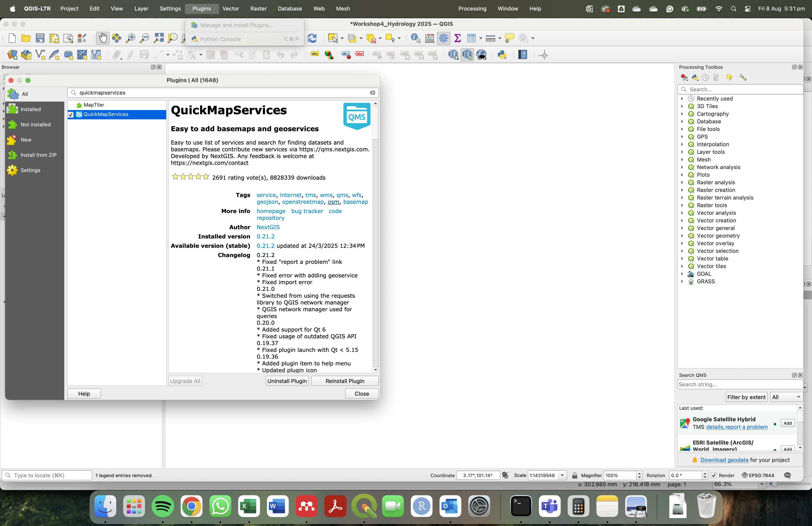Open a project with the folder icon
Image resolution: width=812 pixels, height=526 pixels.
tap(26, 38)
